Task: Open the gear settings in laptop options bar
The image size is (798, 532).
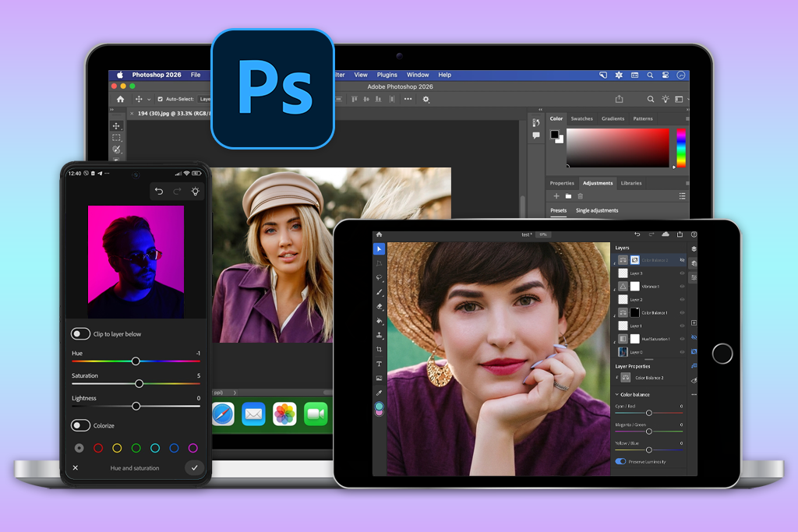Action: point(426,99)
